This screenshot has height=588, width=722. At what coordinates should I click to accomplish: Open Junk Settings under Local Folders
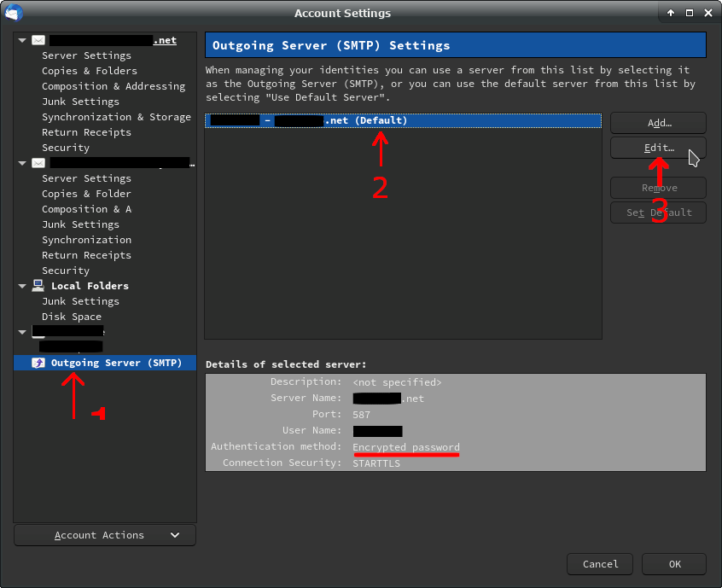coord(80,301)
